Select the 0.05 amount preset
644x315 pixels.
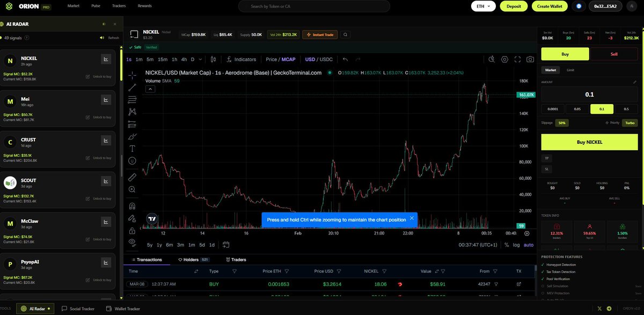pyautogui.click(x=577, y=109)
